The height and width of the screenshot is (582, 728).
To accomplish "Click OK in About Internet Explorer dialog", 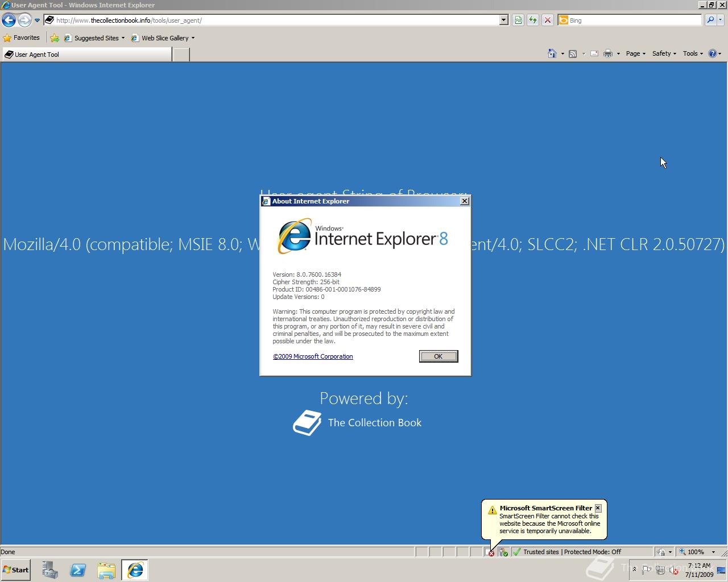I will (439, 356).
